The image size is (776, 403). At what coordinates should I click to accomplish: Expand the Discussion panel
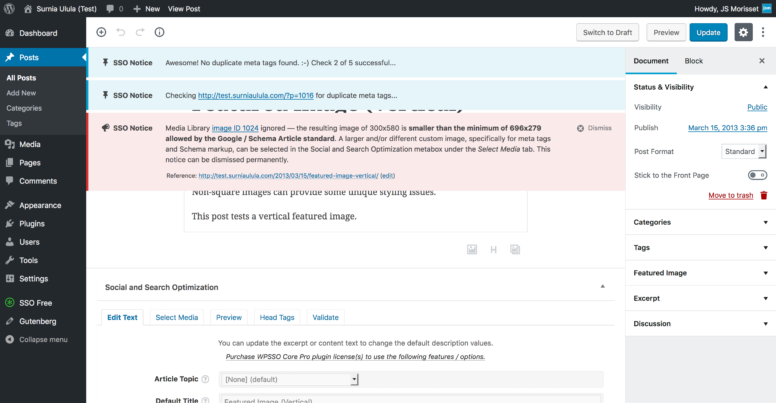click(x=700, y=323)
